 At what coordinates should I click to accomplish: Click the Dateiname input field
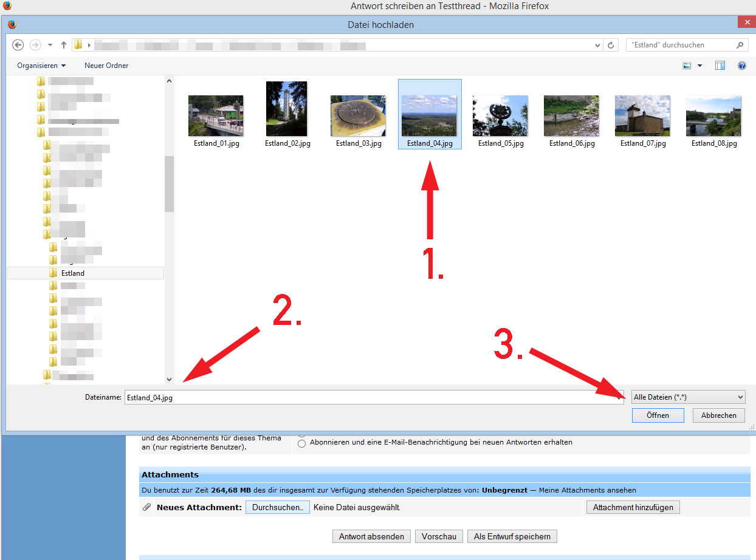(365, 397)
